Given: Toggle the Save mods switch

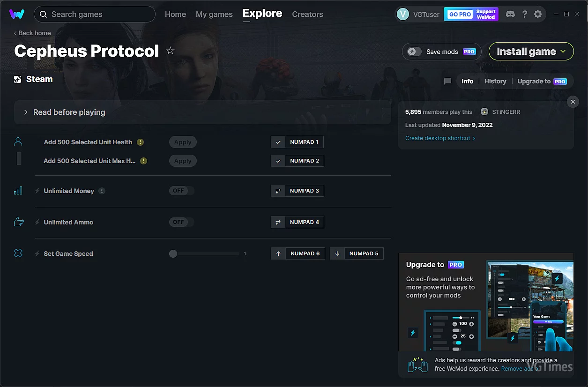Looking at the screenshot, I should (415, 52).
